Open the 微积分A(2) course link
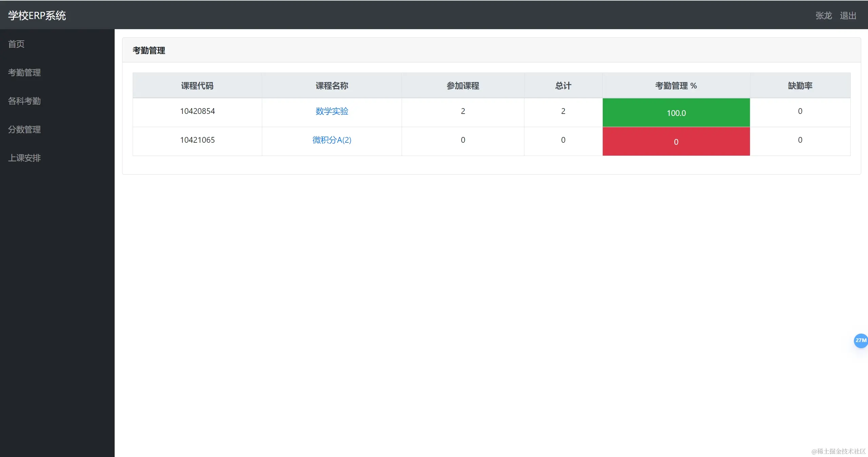The image size is (868, 457). (x=332, y=140)
